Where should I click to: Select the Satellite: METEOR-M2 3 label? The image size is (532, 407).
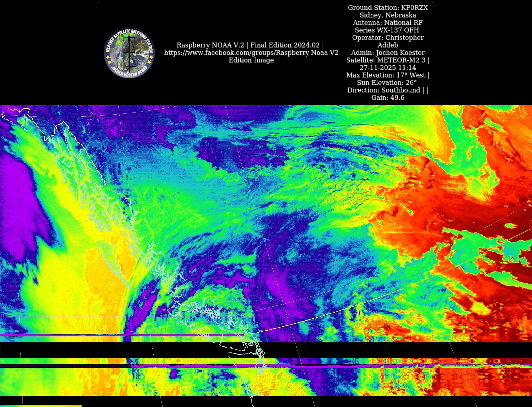point(386,60)
